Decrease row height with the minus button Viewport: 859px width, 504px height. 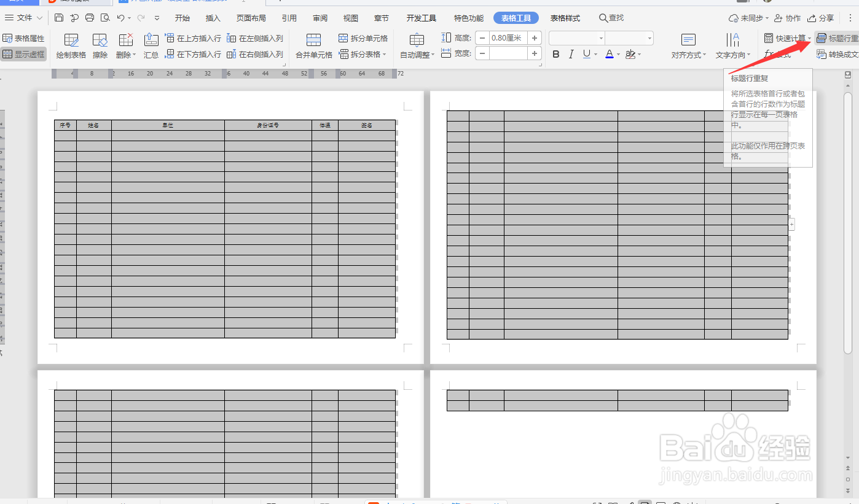click(x=482, y=38)
